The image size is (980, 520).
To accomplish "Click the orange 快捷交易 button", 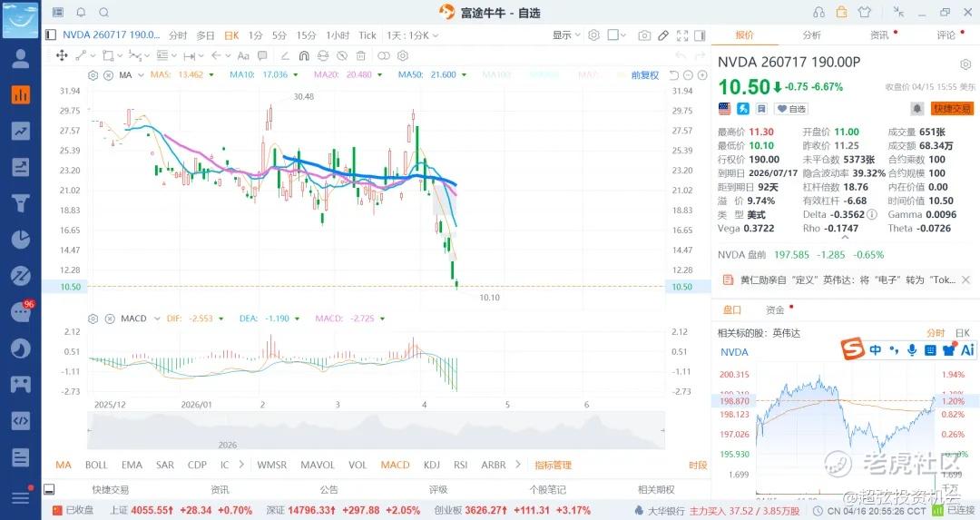I will (x=952, y=109).
